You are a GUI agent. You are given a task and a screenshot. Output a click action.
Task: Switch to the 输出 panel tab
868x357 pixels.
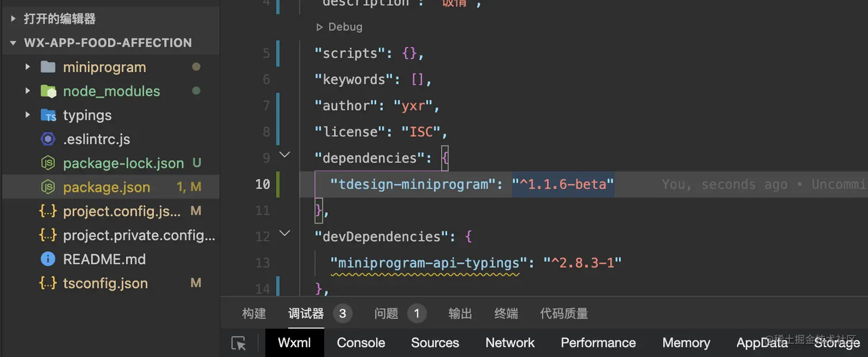coord(460,313)
